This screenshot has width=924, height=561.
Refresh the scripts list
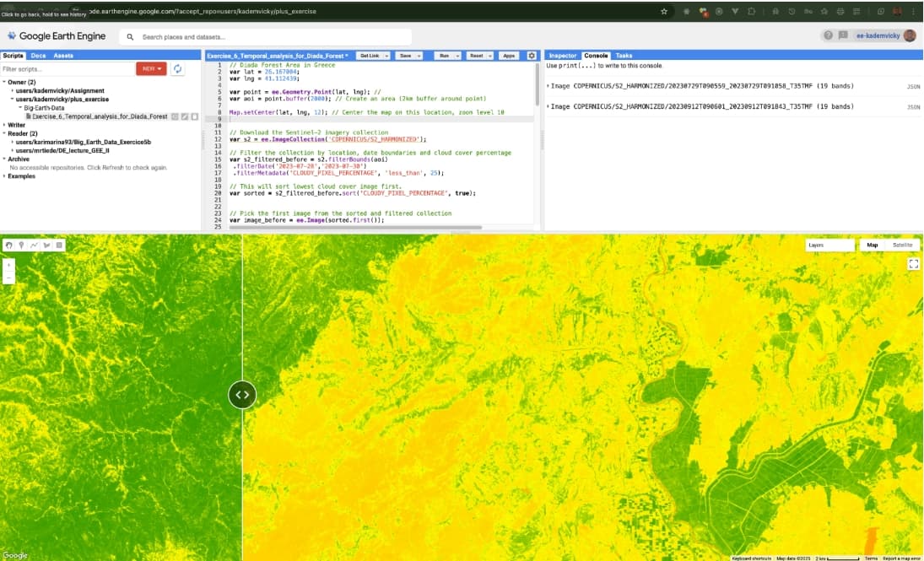point(176,68)
